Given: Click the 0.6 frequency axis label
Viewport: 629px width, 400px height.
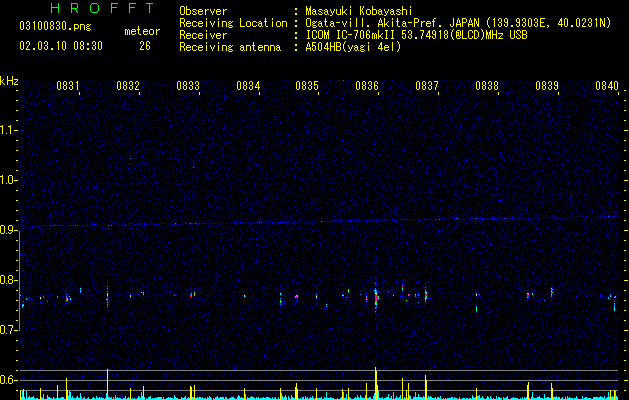Looking at the screenshot, I should point(8,380).
